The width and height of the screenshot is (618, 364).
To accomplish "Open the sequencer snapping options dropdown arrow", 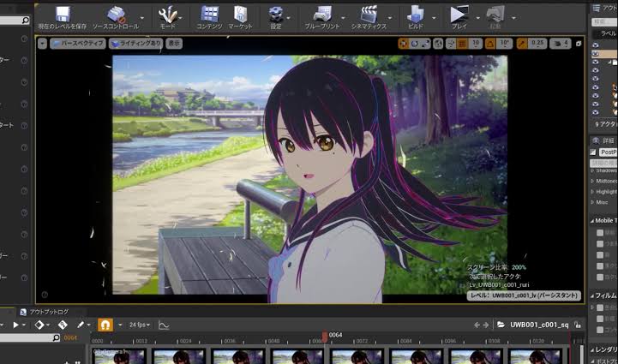I will [120, 325].
